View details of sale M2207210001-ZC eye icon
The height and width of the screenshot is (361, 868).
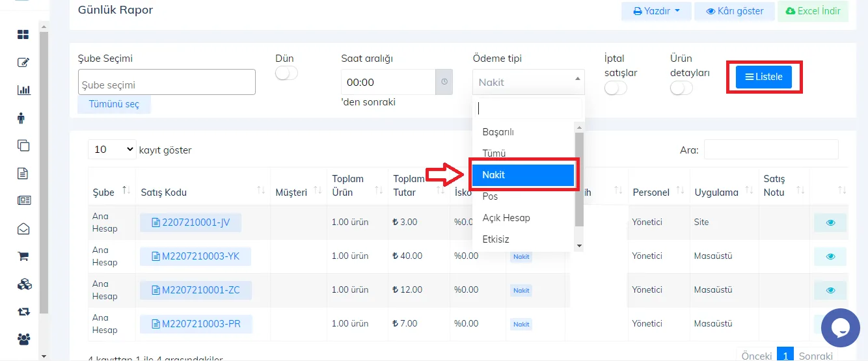tap(830, 290)
